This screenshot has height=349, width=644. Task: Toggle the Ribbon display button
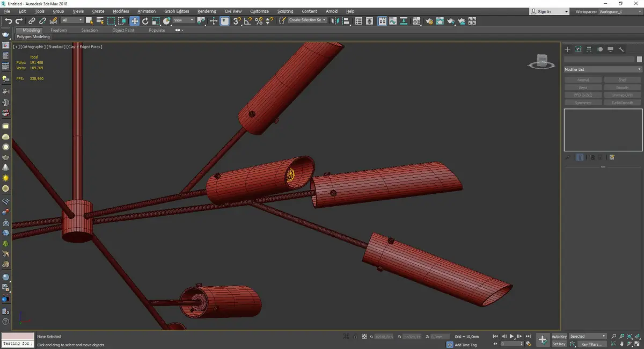(382, 21)
